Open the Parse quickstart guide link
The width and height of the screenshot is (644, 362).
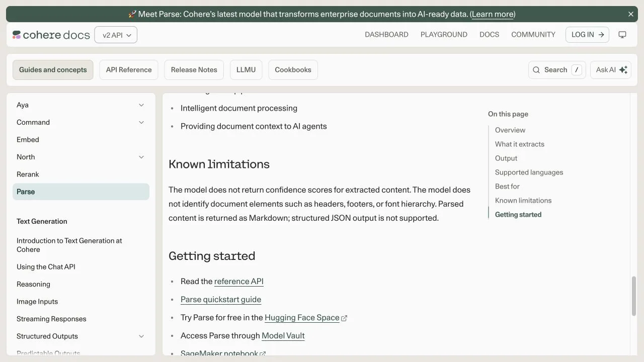point(221,300)
